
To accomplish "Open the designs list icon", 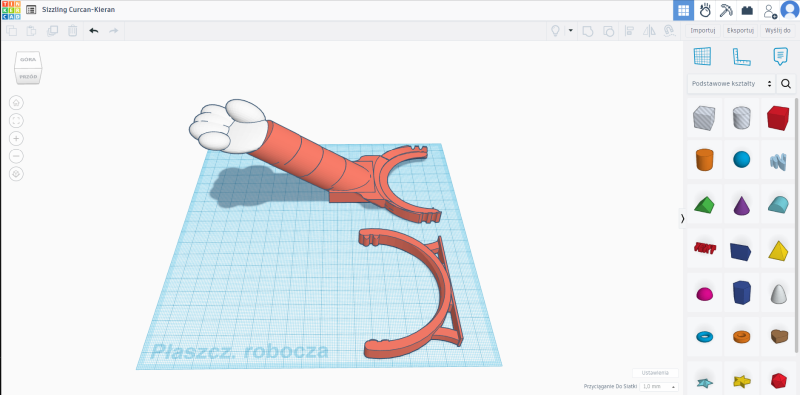I will click(x=31, y=10).
